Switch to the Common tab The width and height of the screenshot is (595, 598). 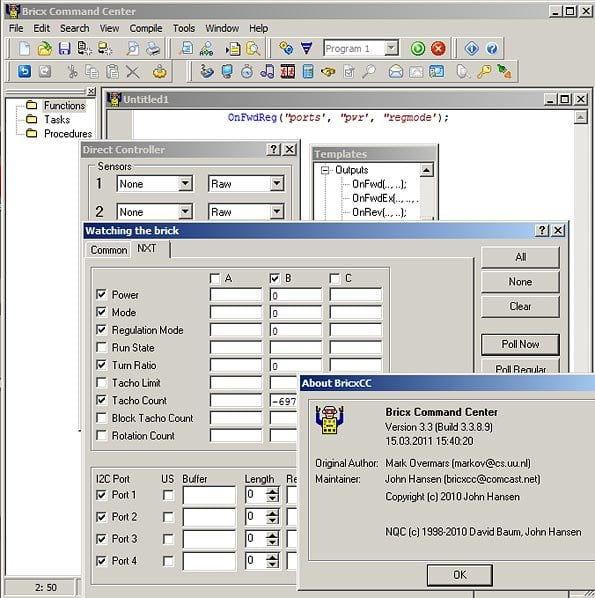(x=109, y=250)
